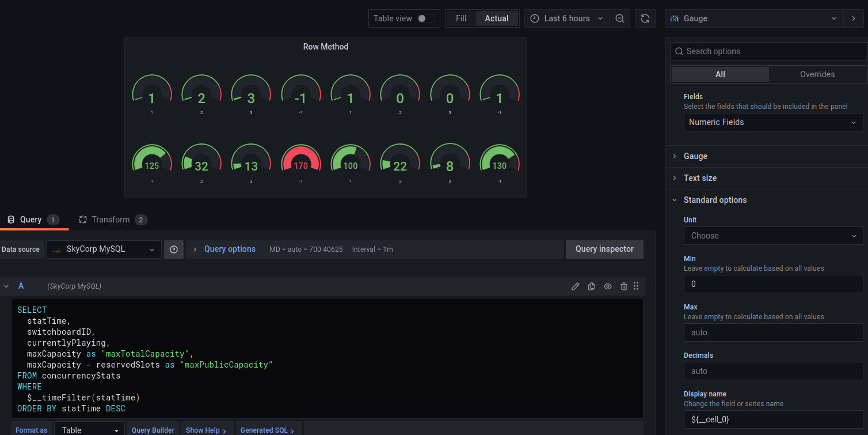The height and width of the screenshot is (435, 868).
Task: Open the Format as Table dropdown
Action: point(89,430)
